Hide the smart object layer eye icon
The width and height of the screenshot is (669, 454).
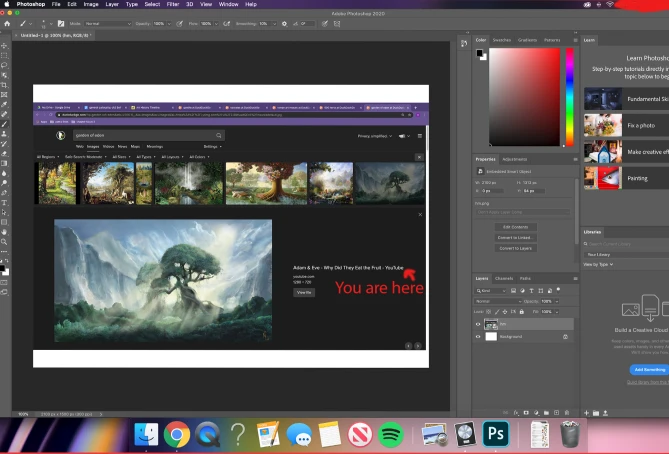478,324
